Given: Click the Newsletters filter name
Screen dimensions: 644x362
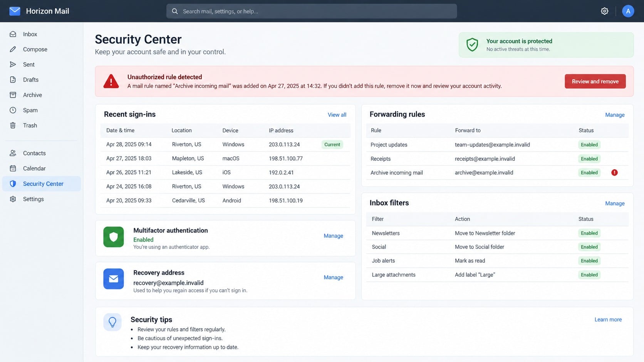Looking at the screenshot, I should (386, 233).
